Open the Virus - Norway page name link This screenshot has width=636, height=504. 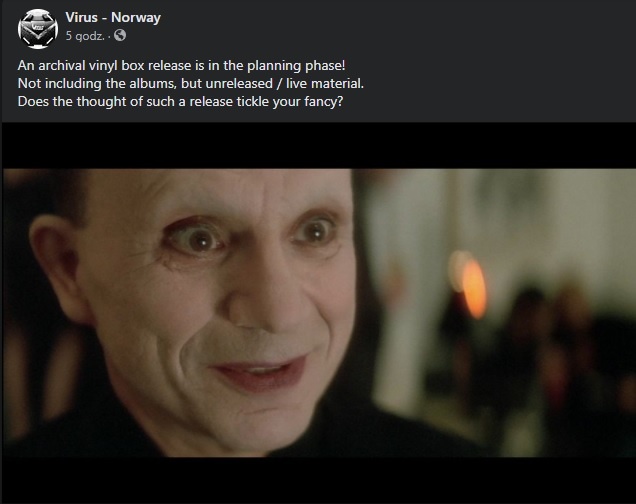[x=113, y=17]
